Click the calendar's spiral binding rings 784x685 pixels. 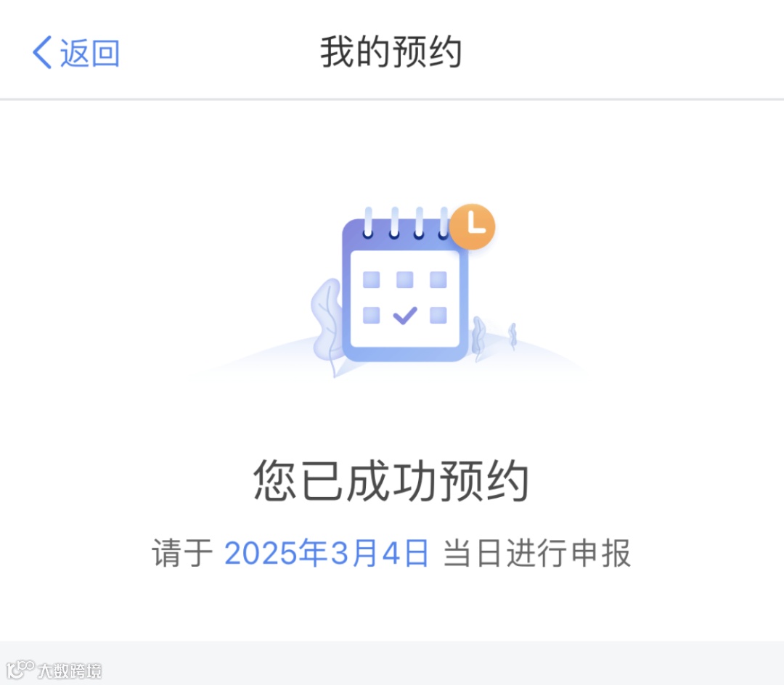(x=406, y=223)
